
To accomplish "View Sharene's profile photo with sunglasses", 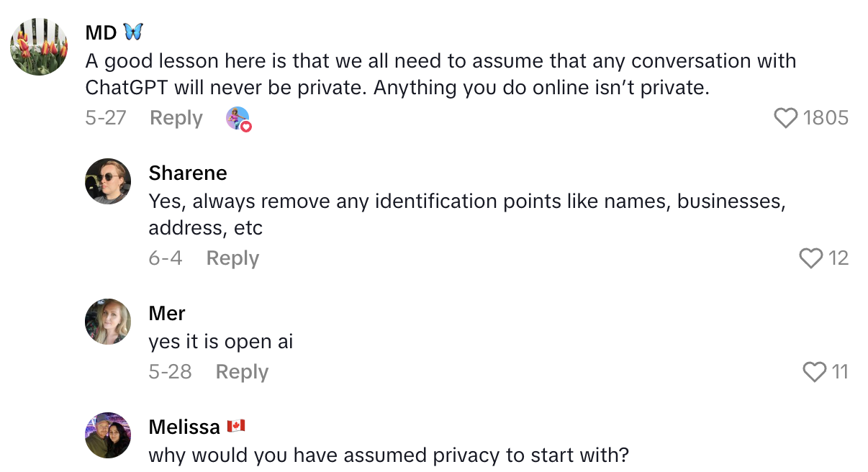I will pos(108,181).
